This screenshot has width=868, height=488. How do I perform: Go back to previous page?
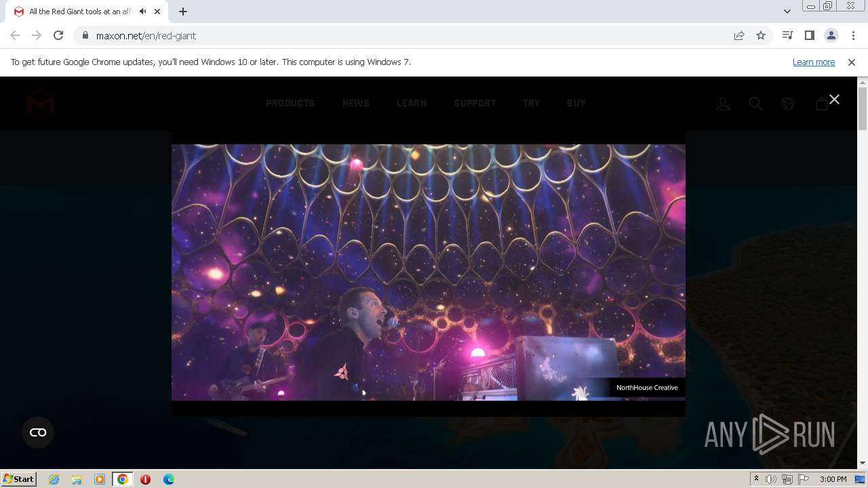pos(15,35)
